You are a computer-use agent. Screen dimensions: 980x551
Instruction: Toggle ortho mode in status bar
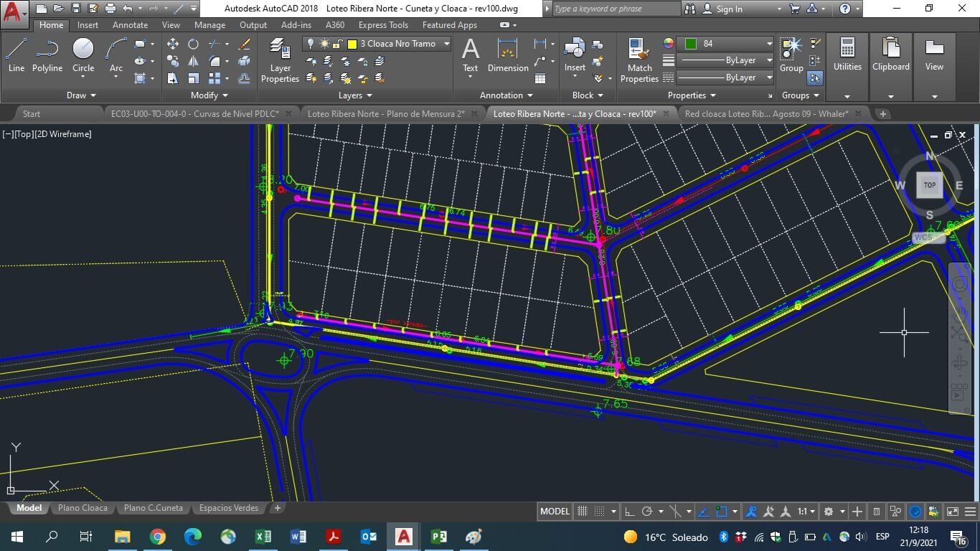pos(629,512)
